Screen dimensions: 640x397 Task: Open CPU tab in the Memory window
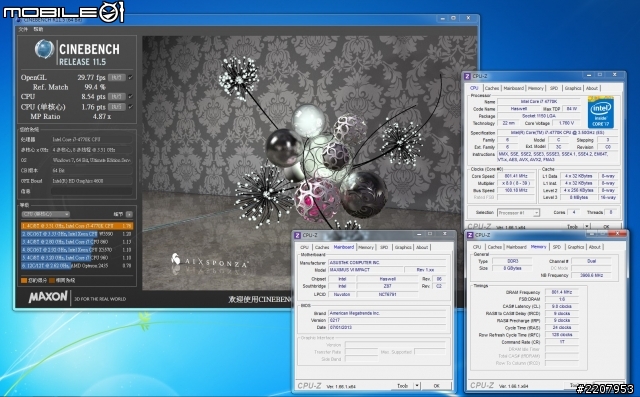coord(477,247)
